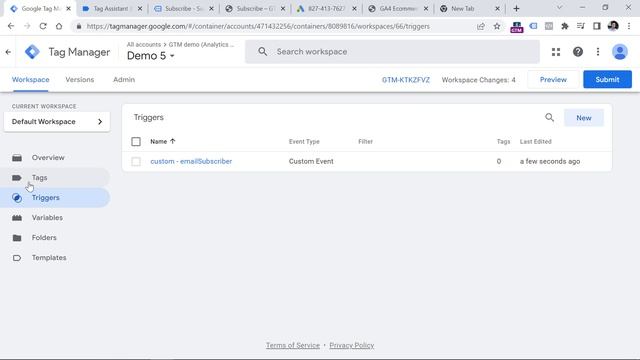Image resolution: width=640 pixels, height=360 pixels.
Task: Click the Tags sidebar icon
Action: click(17, 178)
